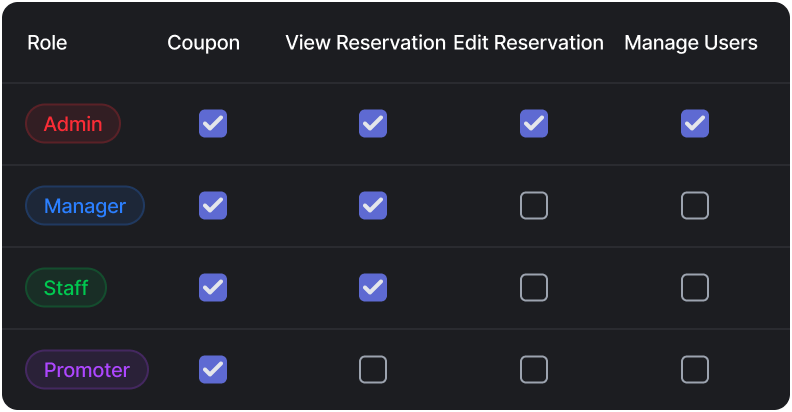Enable Edit Reservation for Manager
The image size is (792, 412).
click(534, 206)
